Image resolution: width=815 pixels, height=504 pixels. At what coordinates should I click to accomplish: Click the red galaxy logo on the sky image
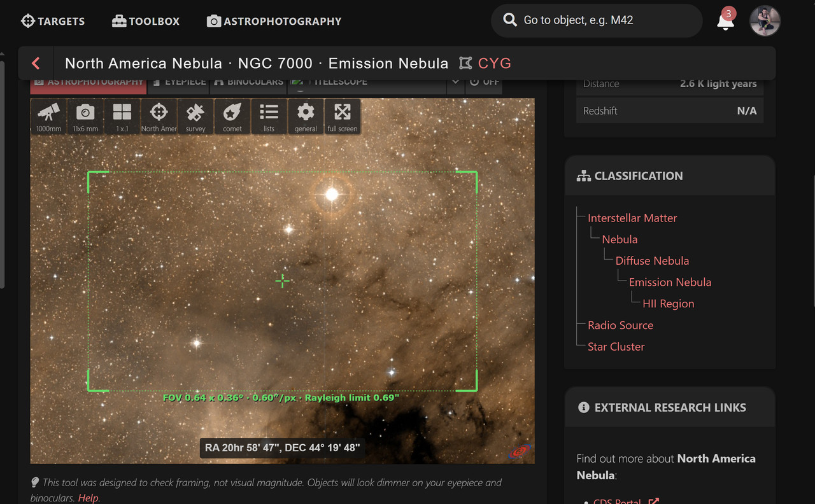pyautogui.click(x=520, y=451)
